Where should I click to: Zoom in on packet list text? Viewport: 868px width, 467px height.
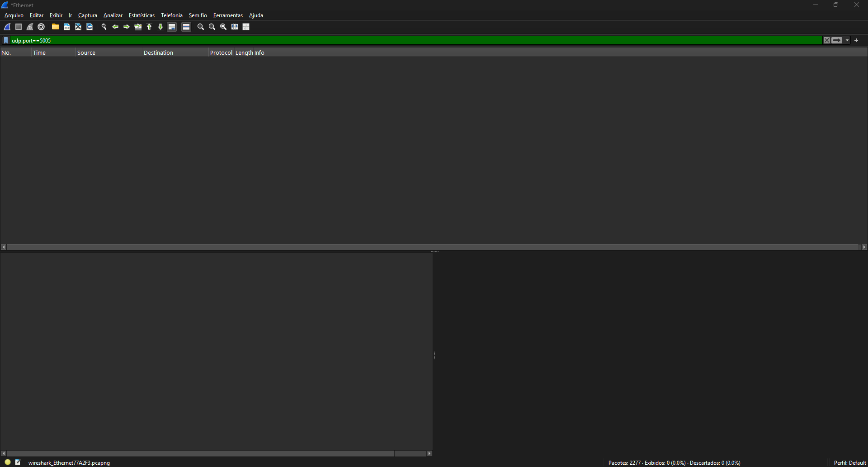(201, 27)
